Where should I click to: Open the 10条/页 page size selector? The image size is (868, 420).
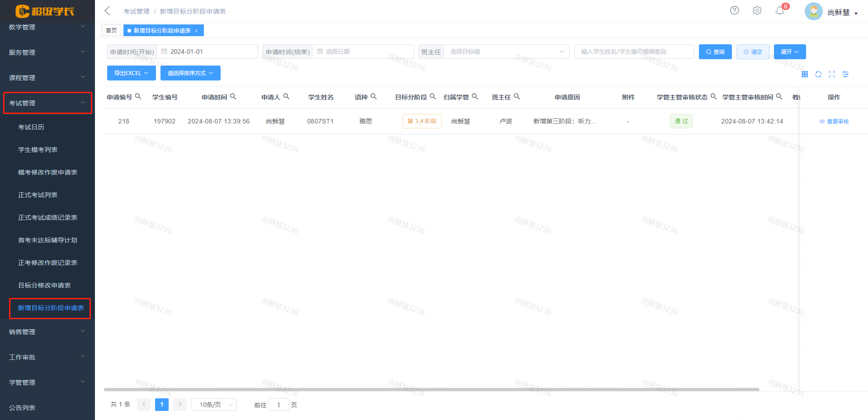tap(213, 404)
